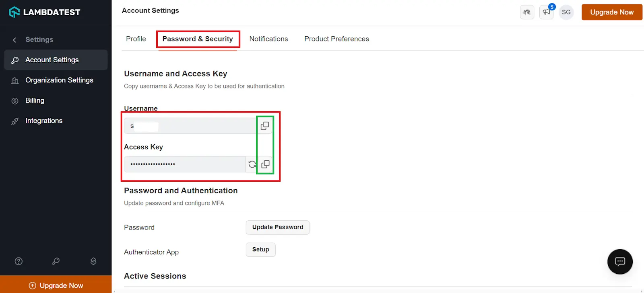This screenshot has height=293, width=644.
Task: Switch to the Notifications tab
Action: coord(268,39)
